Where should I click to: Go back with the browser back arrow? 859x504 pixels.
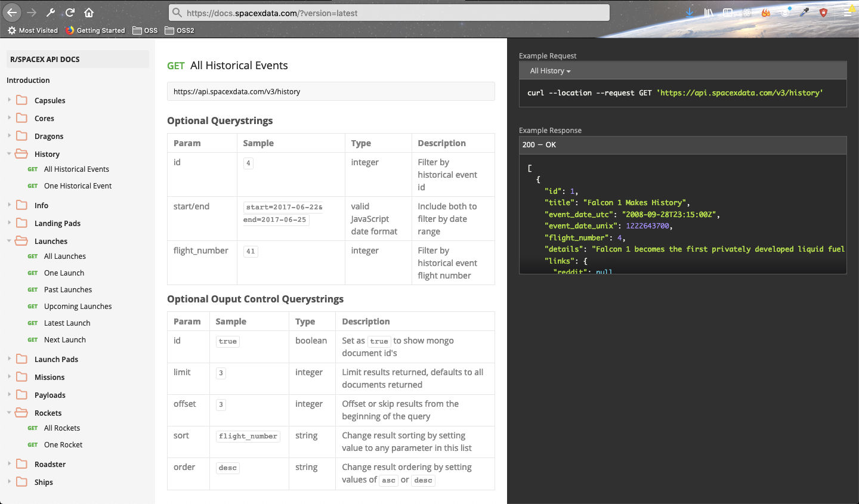[x=12, y=13]
